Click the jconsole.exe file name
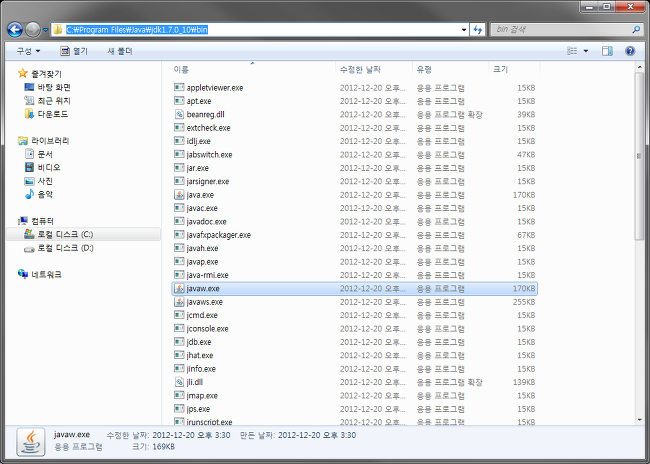The width and height of the screenshot is (650, 464). (x=207, y=328)
